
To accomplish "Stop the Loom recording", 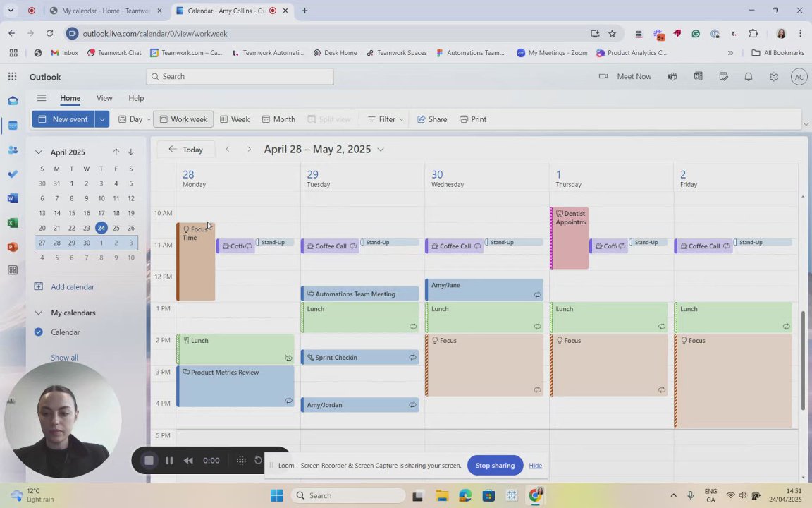I will (x=149, y=460).
